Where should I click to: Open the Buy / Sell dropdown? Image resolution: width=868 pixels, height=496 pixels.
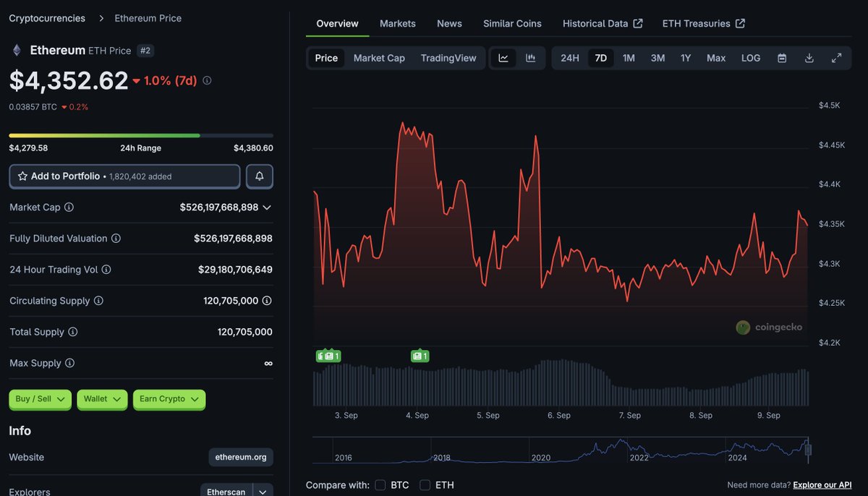pos(40,399)
